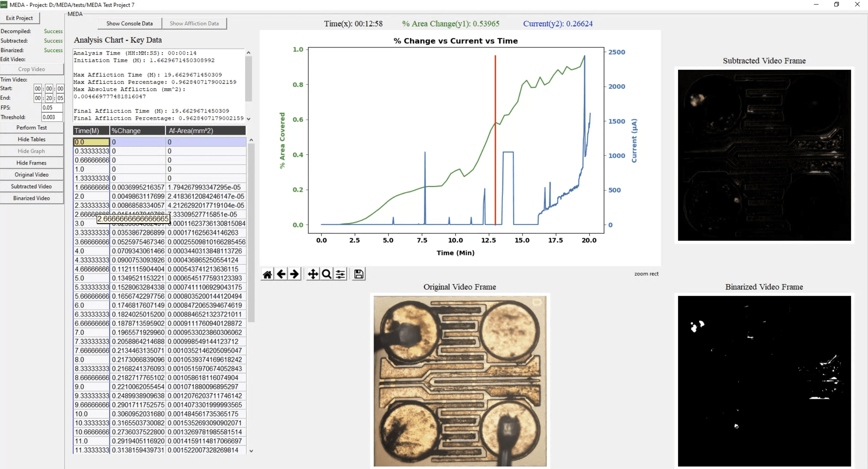Click the Threshold input field

(x=52, y=117)
